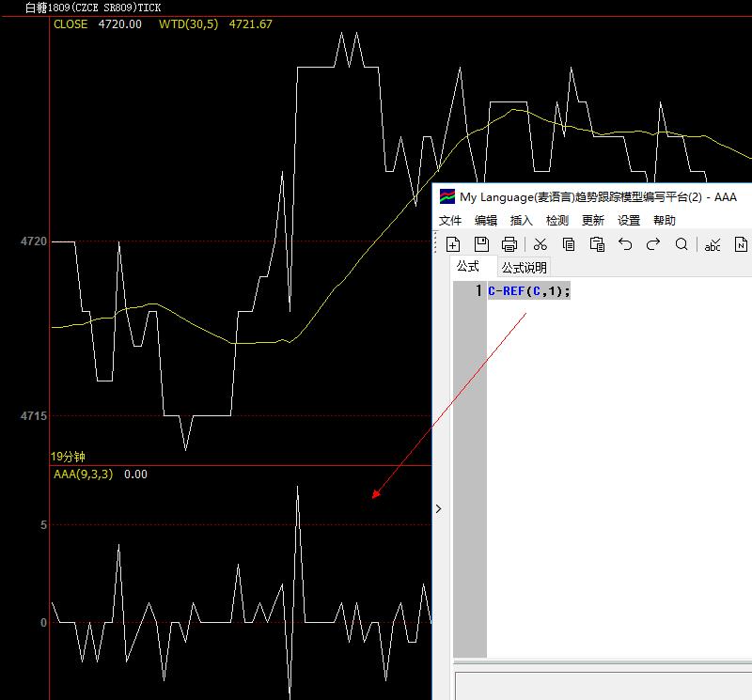Select the 公式 tab
This screenshot has width=752, height=700.
pyautogui.click(x=467, y=267)
